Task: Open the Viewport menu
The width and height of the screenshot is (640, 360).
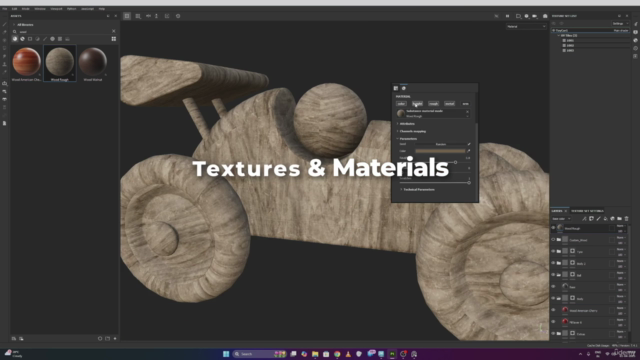Action: tap(56, 9)
